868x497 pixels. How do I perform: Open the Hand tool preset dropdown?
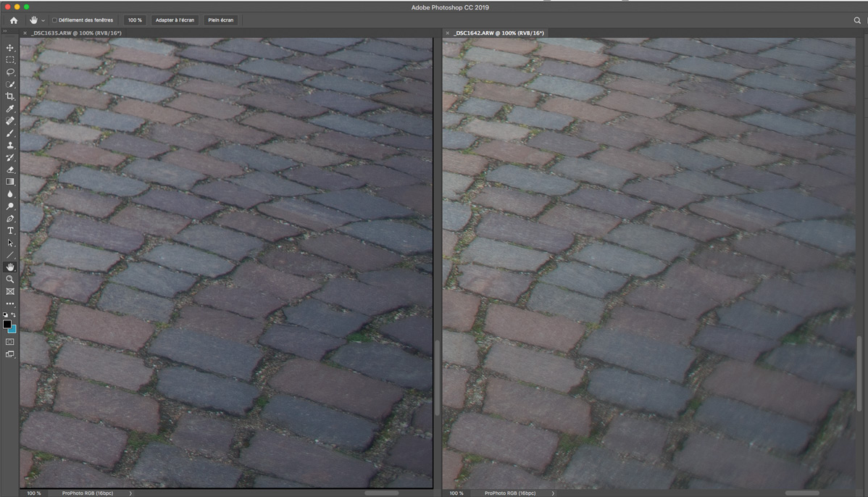coord(43,20)
